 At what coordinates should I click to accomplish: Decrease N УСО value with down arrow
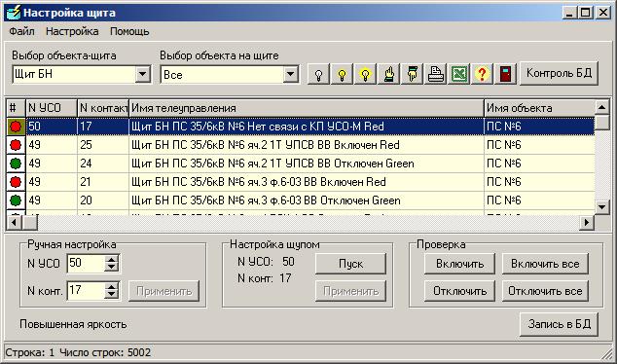[112, 268]
